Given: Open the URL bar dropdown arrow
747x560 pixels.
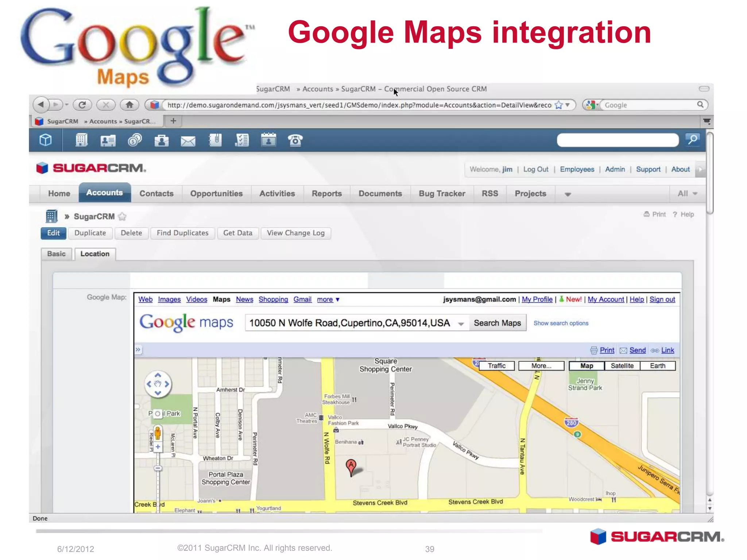Looking at the screenshot, I should click(x=568, y=105).
